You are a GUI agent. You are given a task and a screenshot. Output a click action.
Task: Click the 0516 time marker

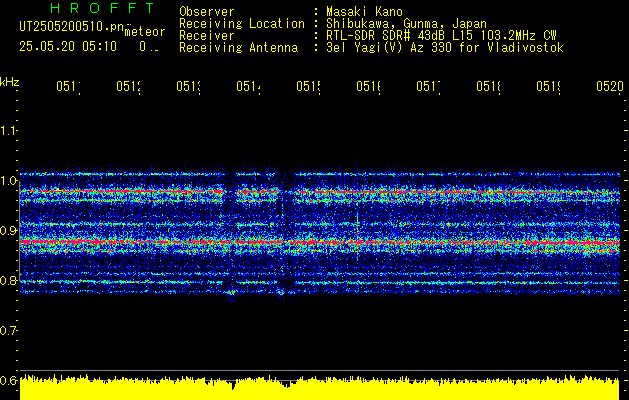368,86
